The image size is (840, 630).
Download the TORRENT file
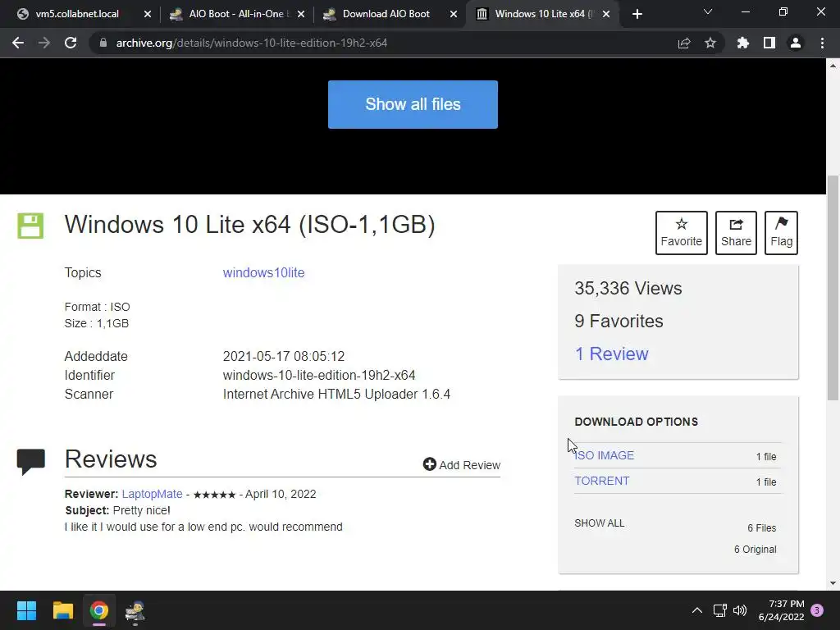coord(601,481)
